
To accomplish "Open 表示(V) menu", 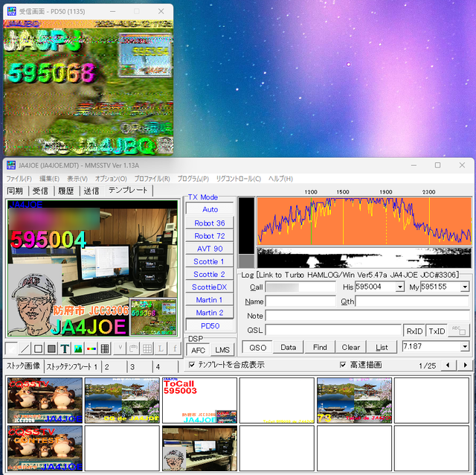I will [x=77, y=179].
